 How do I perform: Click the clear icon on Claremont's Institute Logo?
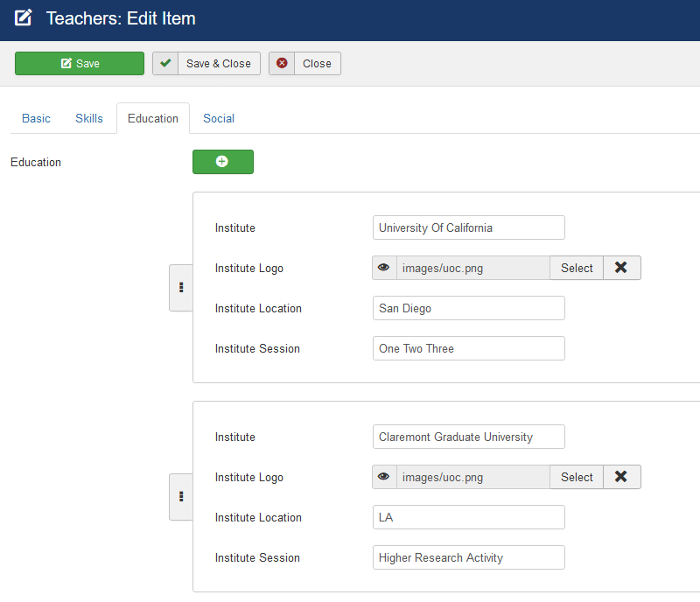[x=621, y=477]
